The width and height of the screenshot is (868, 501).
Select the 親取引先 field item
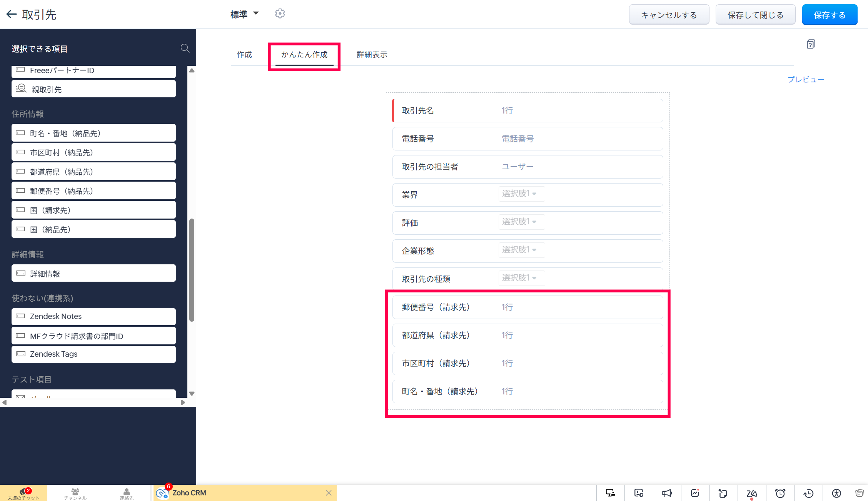click(x=93, y=89)
